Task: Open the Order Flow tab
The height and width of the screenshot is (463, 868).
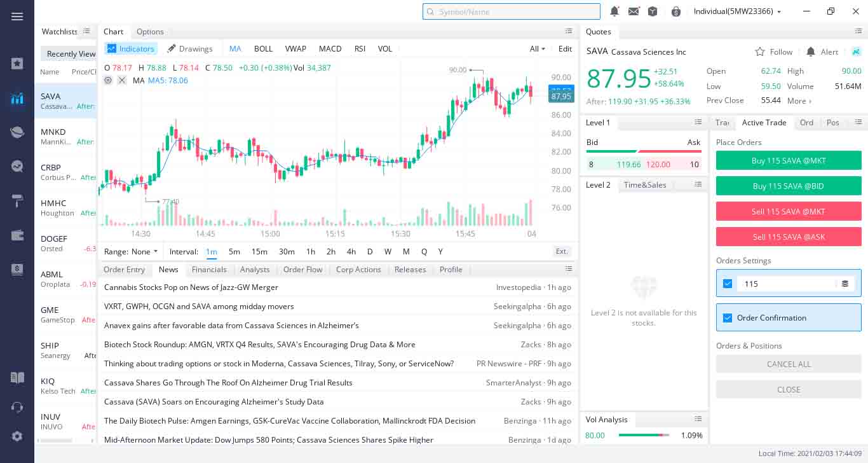Action: pyautogui.click(x=302, y=269)
